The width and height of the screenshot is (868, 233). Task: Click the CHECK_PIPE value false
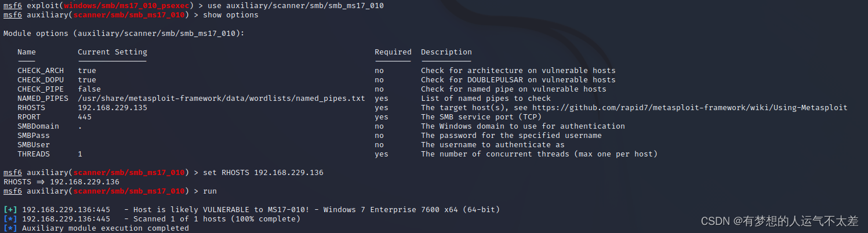pos(89,89)
